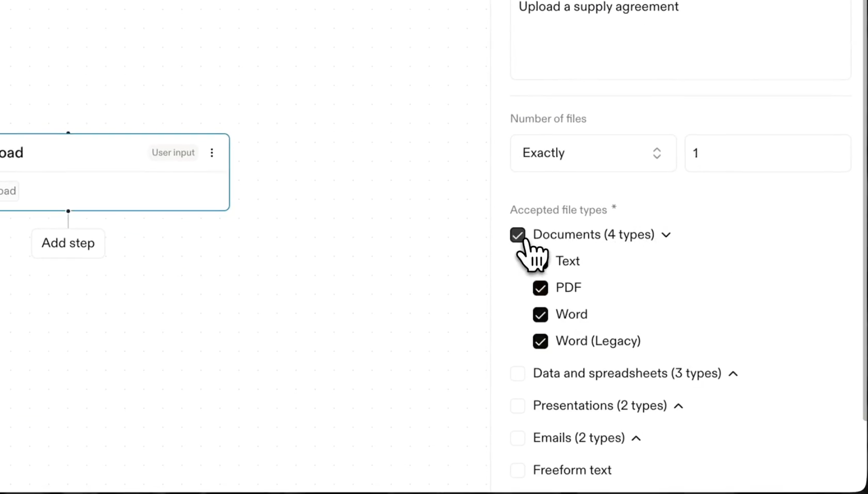Screen dimensions: 868x494
Task: Enable the Presentations checkbox
Action: [x=517, y=406]
